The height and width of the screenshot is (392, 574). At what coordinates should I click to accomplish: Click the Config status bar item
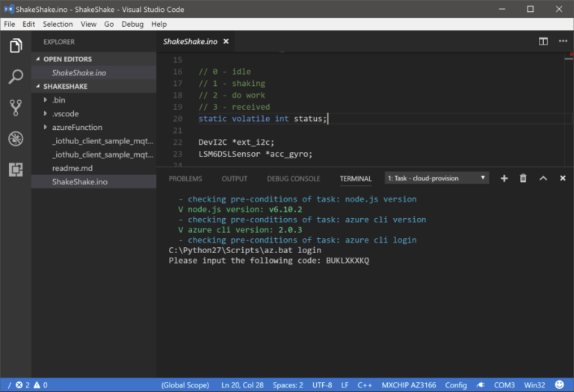(x=456, y=385)
